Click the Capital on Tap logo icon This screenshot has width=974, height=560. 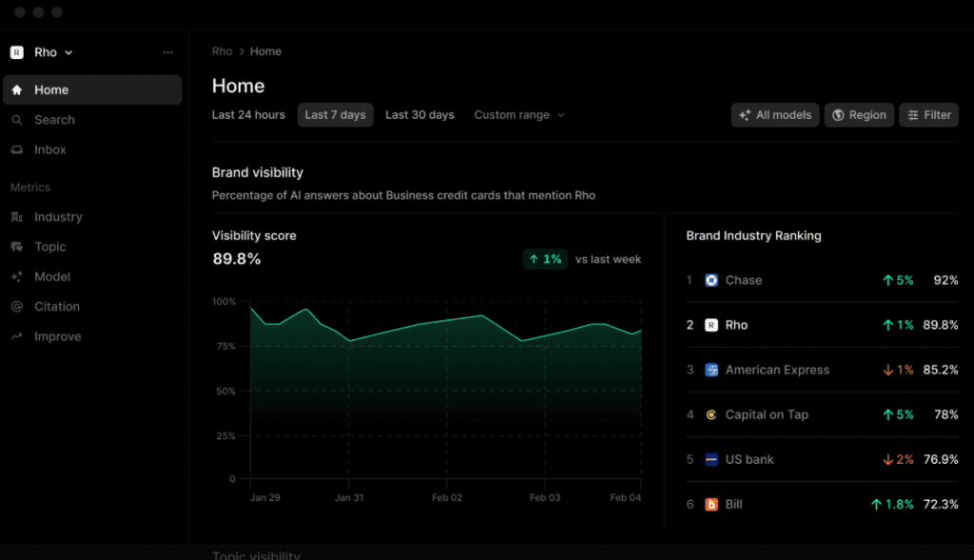(x=711, y=415)
